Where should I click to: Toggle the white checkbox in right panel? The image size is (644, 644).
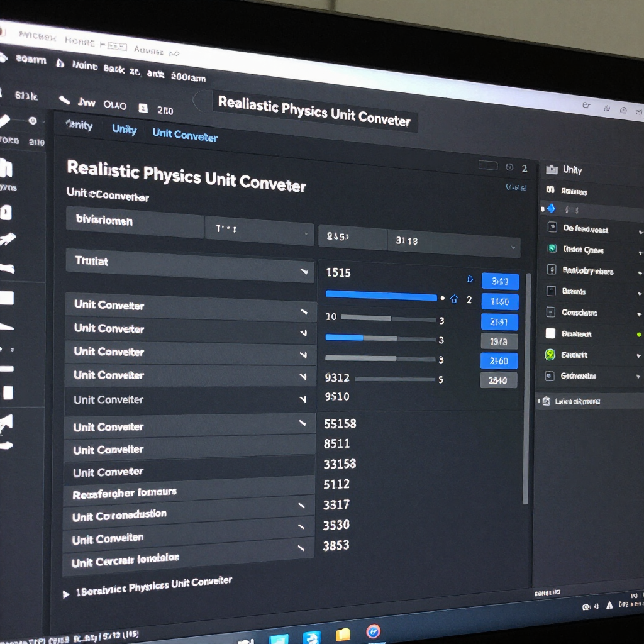(x=550, y=333)
